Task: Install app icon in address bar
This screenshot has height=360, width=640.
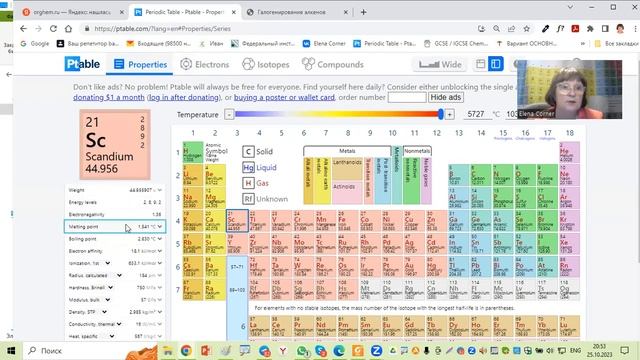Action: 482,29
